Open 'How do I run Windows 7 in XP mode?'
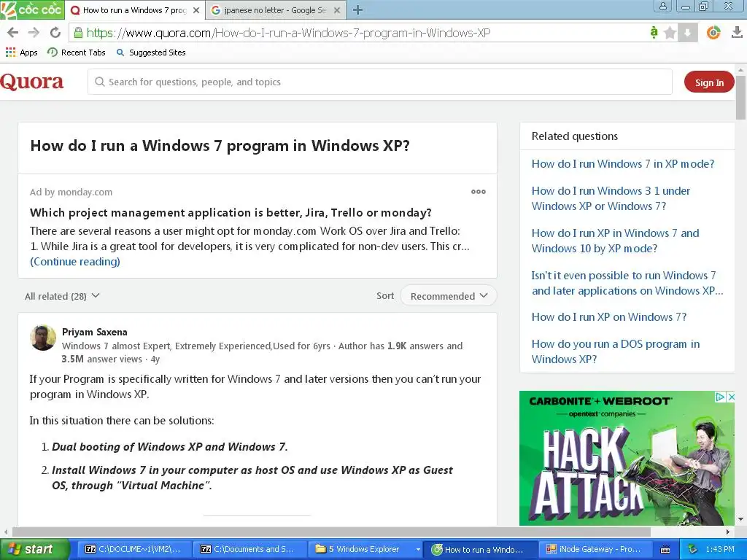This screenshot has height=560, width=747. 623,164
